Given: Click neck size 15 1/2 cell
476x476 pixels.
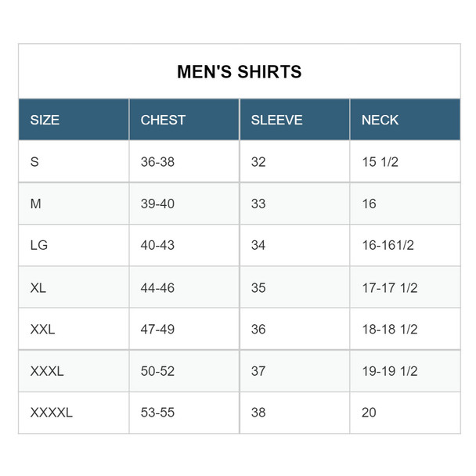Looking at the screenshot, I should tap(380, 162).
